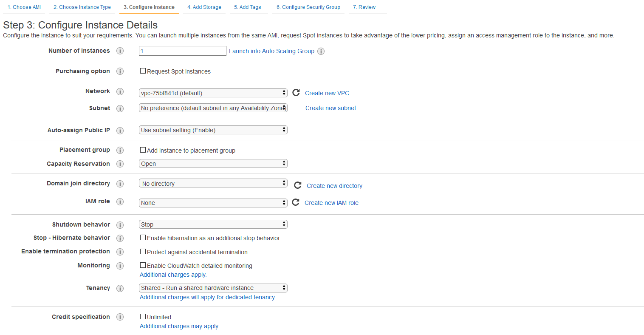The image size is (644, 335).
Task: Show info for Purchasing option
Action: pos(120,71)
